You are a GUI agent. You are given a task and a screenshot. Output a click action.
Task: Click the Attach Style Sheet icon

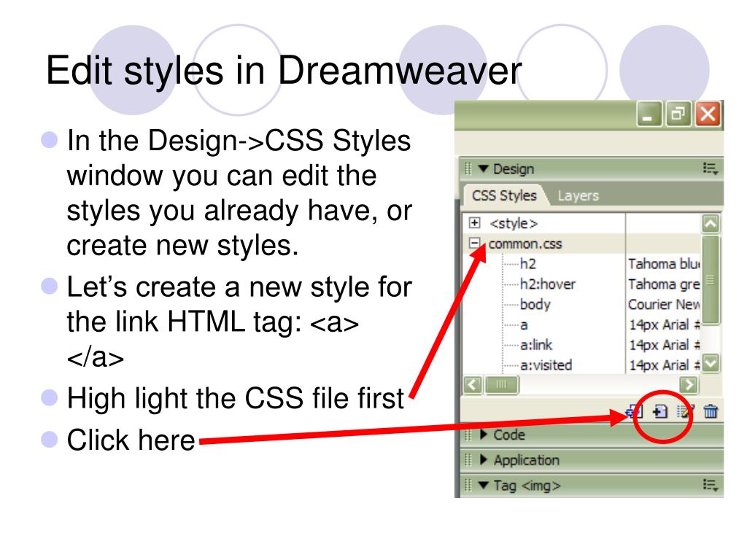pyautogui.click(x=635, y=411)
